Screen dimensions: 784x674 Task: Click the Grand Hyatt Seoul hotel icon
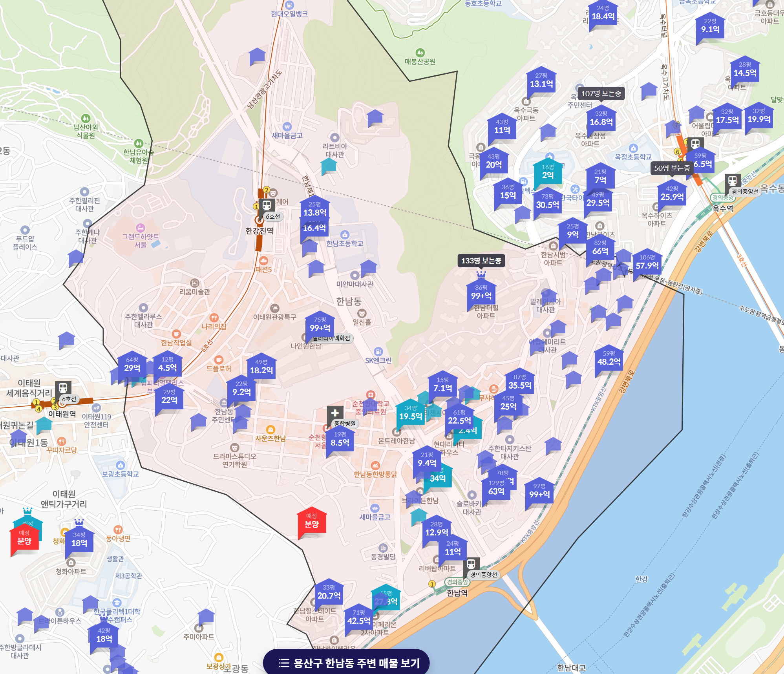pos(140,228)
